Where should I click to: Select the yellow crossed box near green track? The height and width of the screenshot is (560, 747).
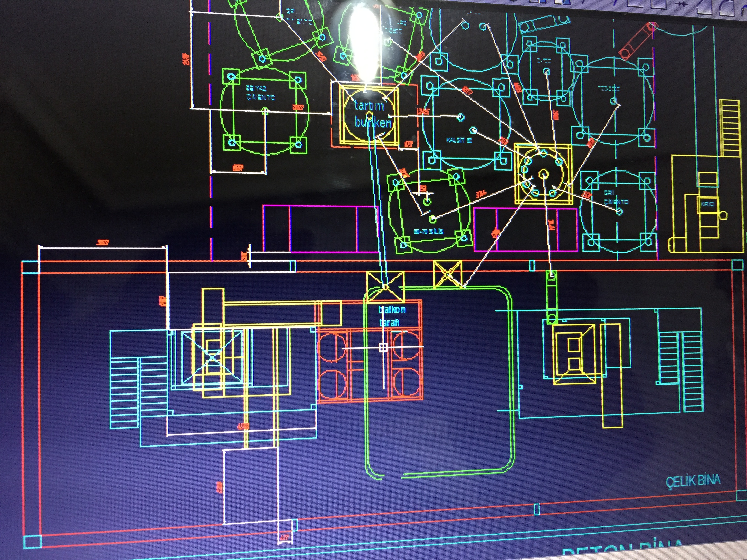click(447, 274)
